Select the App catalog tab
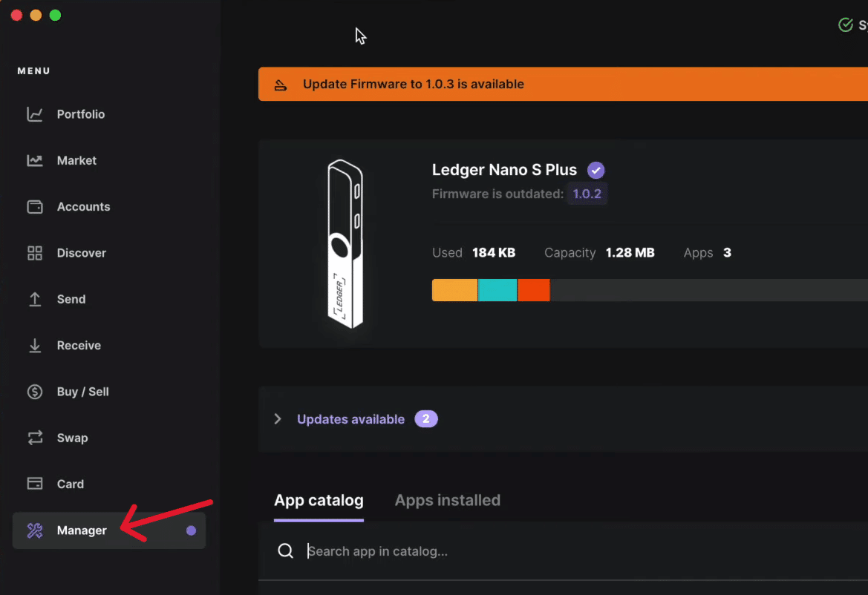 (319, 499)
